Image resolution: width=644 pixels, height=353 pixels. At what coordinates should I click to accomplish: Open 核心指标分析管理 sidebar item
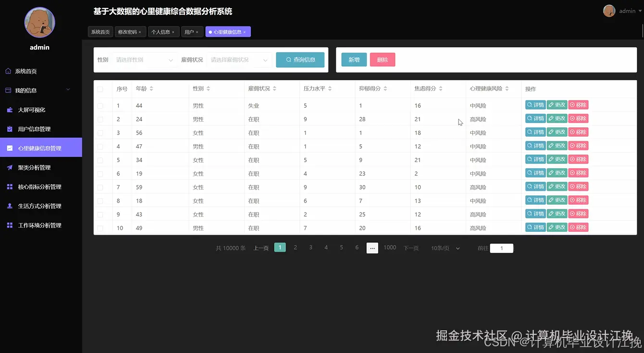41,187
